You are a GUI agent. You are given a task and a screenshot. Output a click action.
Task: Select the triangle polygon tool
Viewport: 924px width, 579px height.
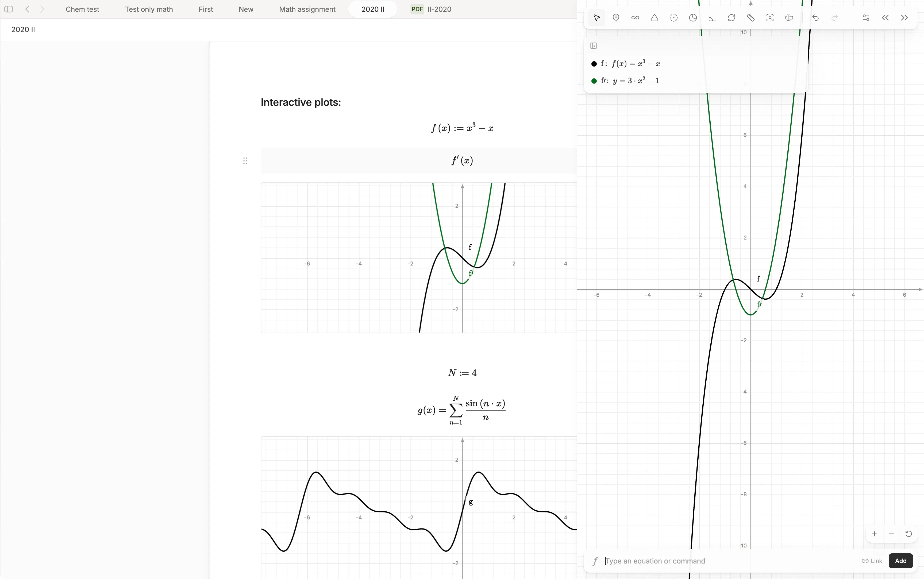point(654,18)
